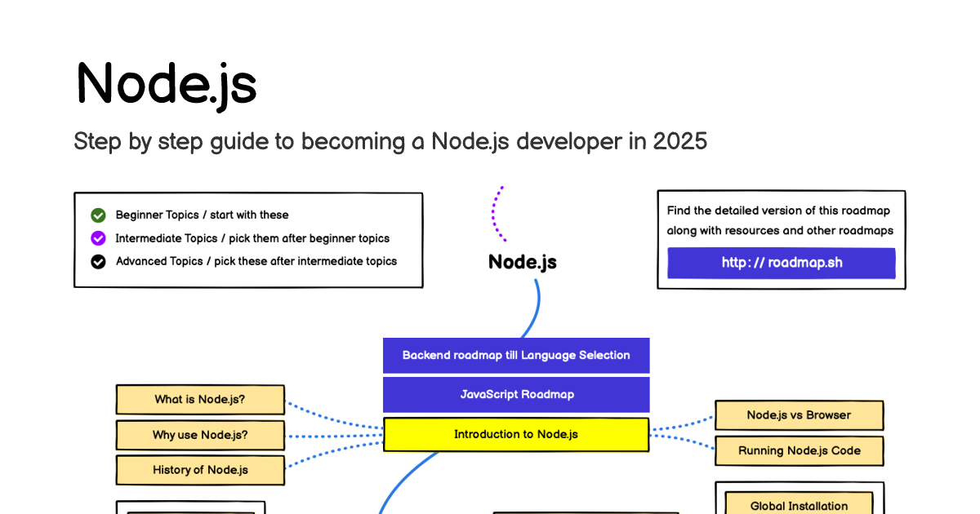Image resolution: width=980 pixels, height=514 pixels.
Task: Click the purple Intermediate Topics checkmark icon
Action: click(x=98, y=238)
